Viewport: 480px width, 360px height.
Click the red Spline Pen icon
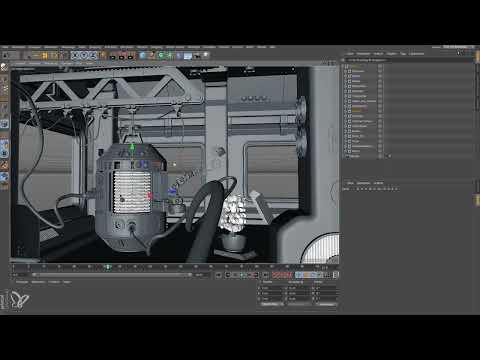coord(152,55)
